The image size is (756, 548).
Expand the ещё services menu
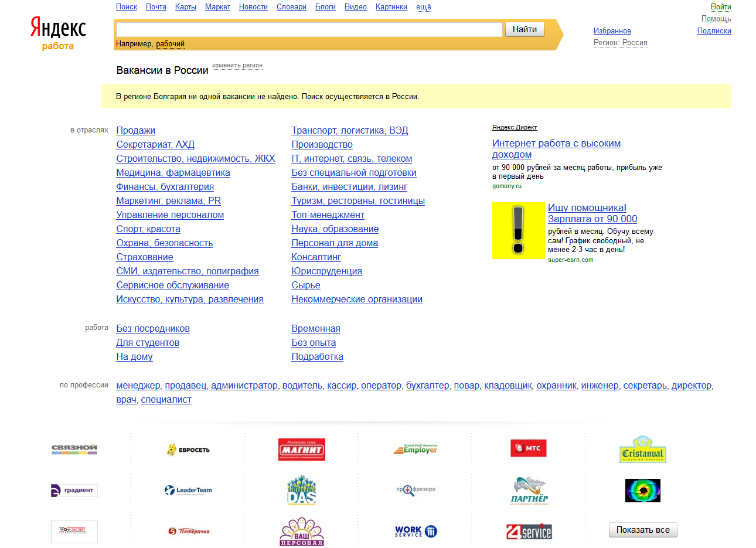[424, 7]
